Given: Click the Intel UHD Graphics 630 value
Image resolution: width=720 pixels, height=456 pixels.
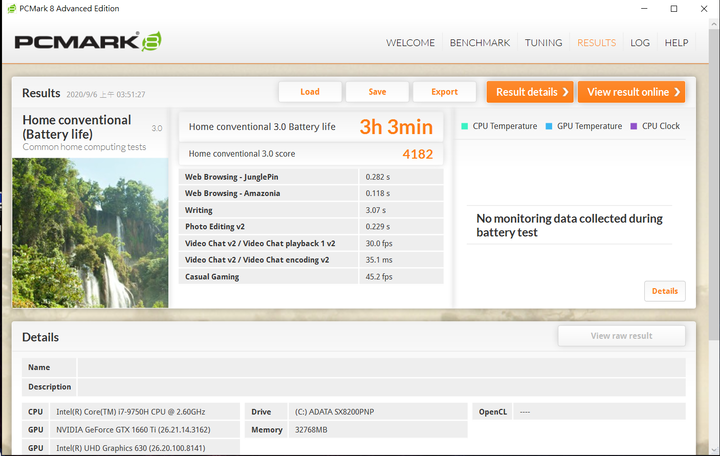Looking at the screenshot, I should coord(130,448).
